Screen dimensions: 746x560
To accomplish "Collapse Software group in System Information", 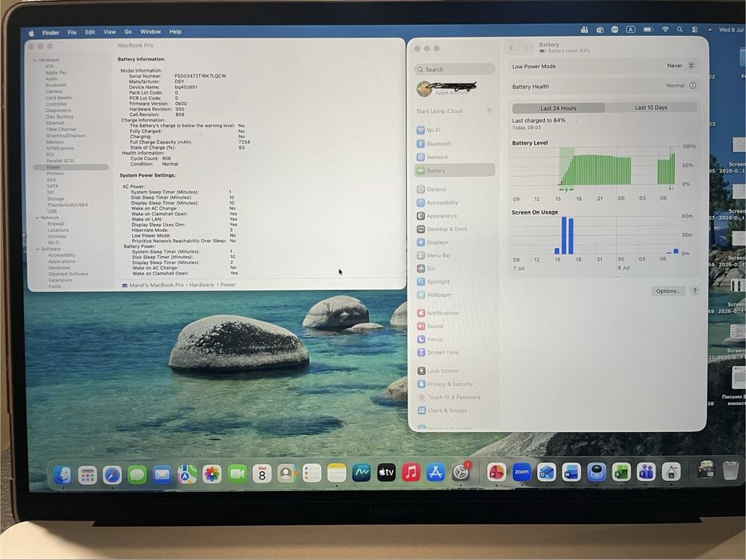I will point(38,249).
